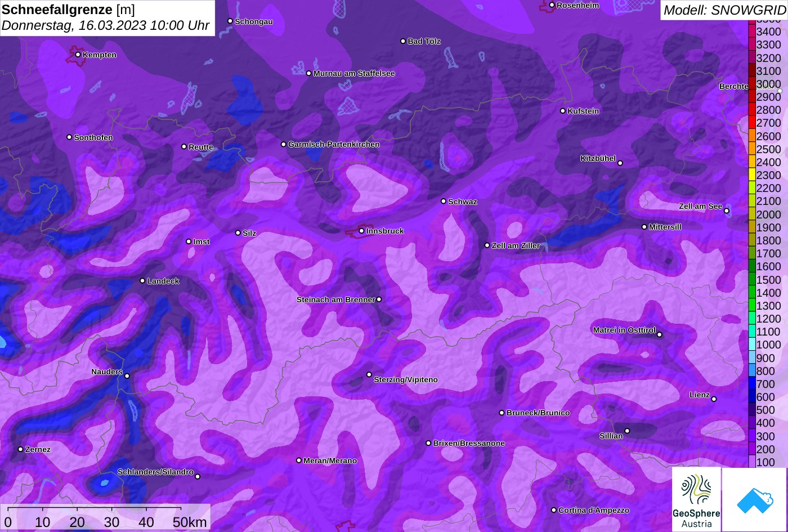Click the blue cloud-roof logo icon
788x532 pixels.
pyautogui.click(x=755, y=499)
